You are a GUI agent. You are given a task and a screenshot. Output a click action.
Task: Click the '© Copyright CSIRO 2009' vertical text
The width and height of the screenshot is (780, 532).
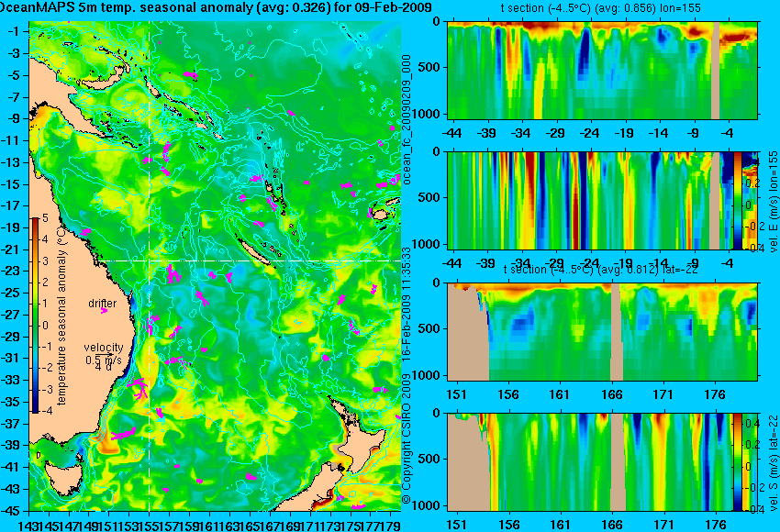coord(407,440)
